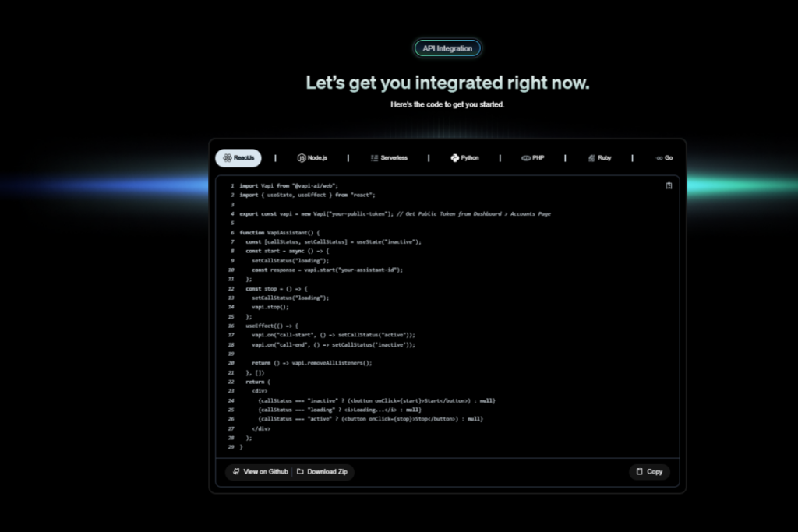The width and height of the screenshot is (798, 532).
Task: Show the PHP code example
Action: 533,157
